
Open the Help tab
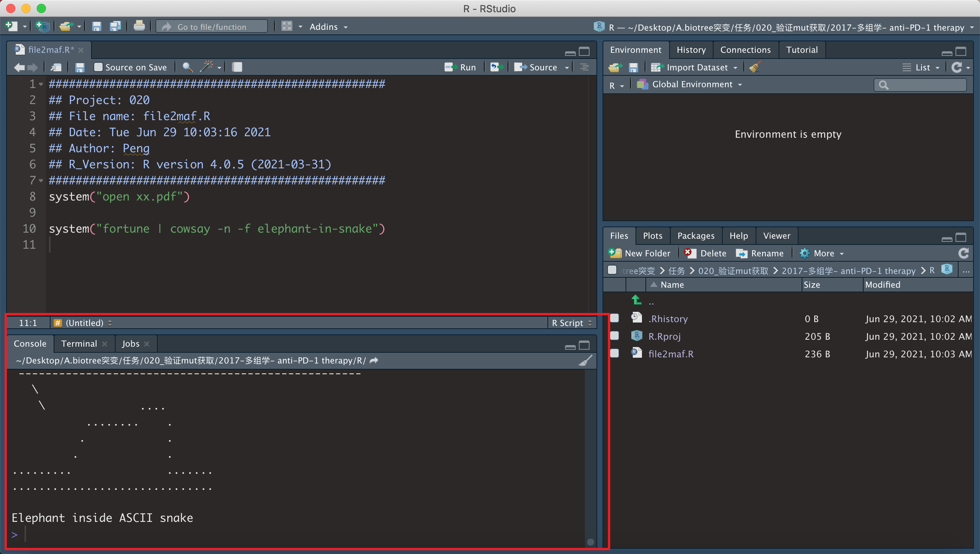[738, 236]
